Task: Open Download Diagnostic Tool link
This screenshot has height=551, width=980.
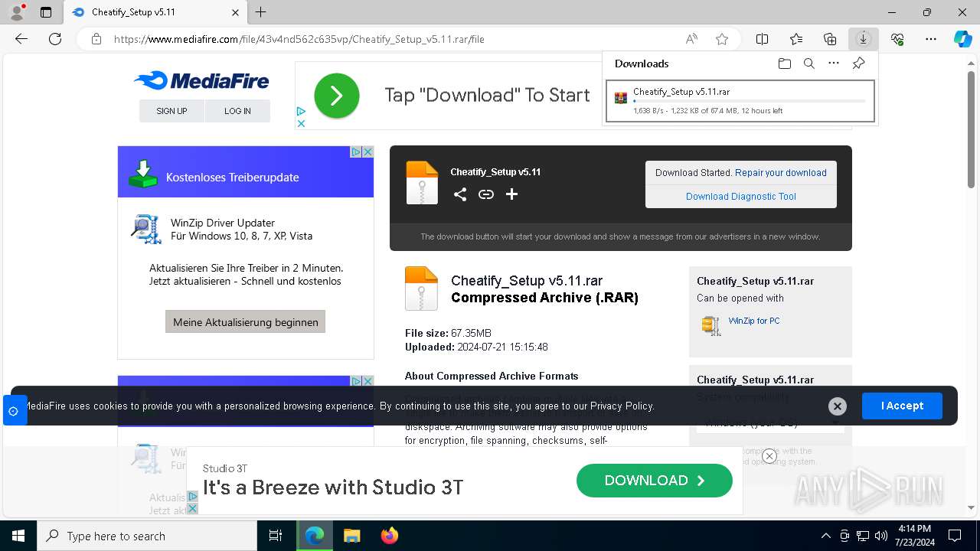Action: (x=741, y=197)
